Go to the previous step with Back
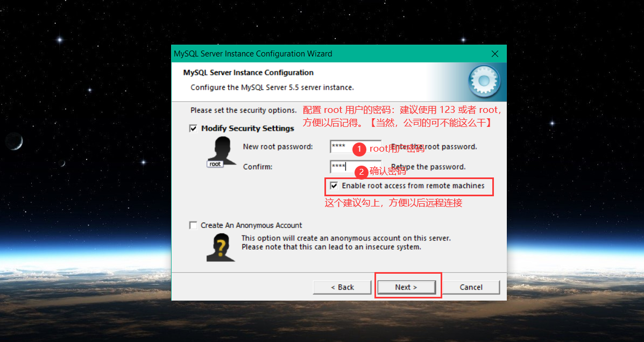This screenshot has width=644, height=342. click(x=342, y=287)
